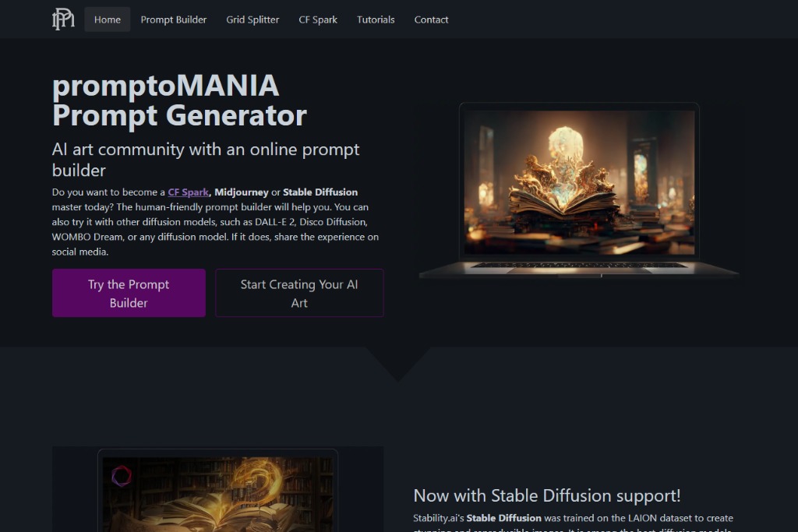
Task: Follow the CF Spark hyperlink in paragraph
Action: [189, 192]
